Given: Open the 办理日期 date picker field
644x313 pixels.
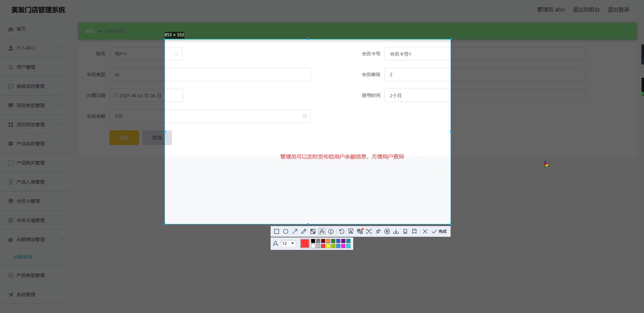Looking at the screenshot, I should pos(146,95).
